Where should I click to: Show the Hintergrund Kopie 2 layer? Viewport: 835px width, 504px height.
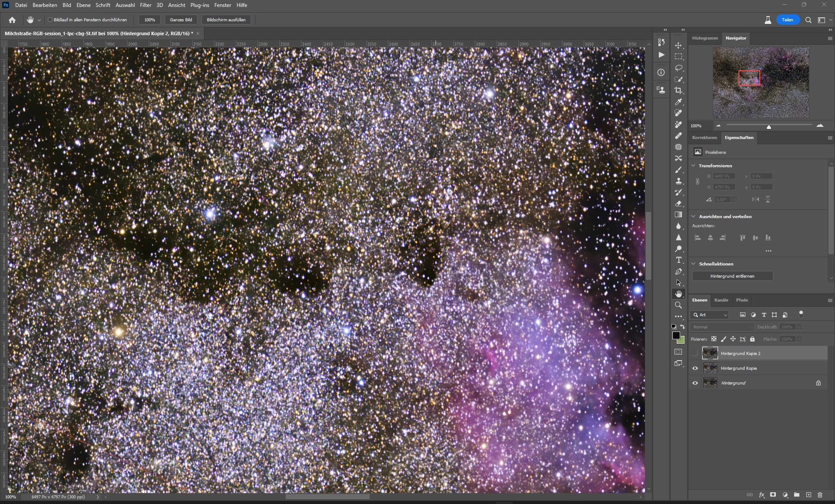coord(695,353)
